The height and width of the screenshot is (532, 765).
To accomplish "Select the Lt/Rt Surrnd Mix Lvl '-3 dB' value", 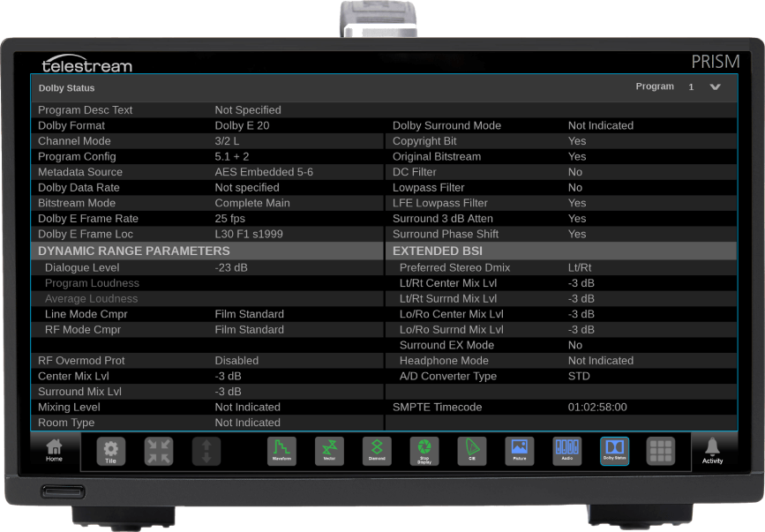I will tap(581, 299).
